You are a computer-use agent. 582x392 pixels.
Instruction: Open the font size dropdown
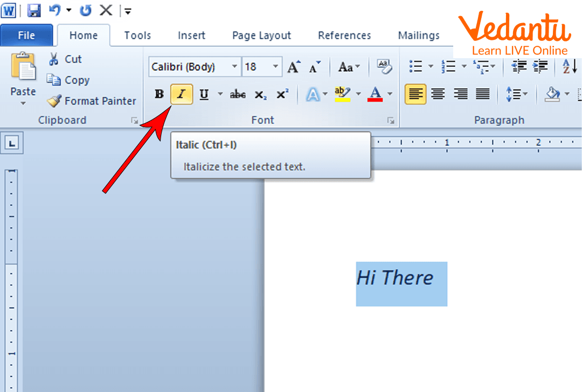coord(275,67)
